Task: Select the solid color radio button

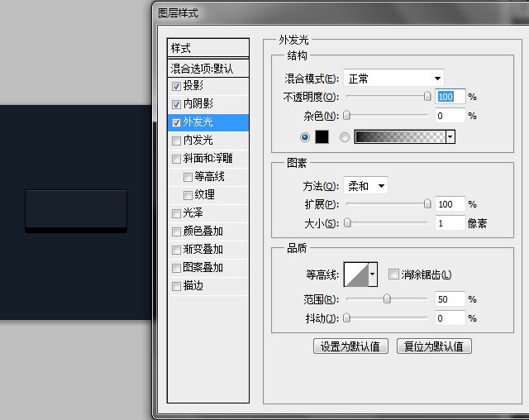Action: tap(305, 137)
